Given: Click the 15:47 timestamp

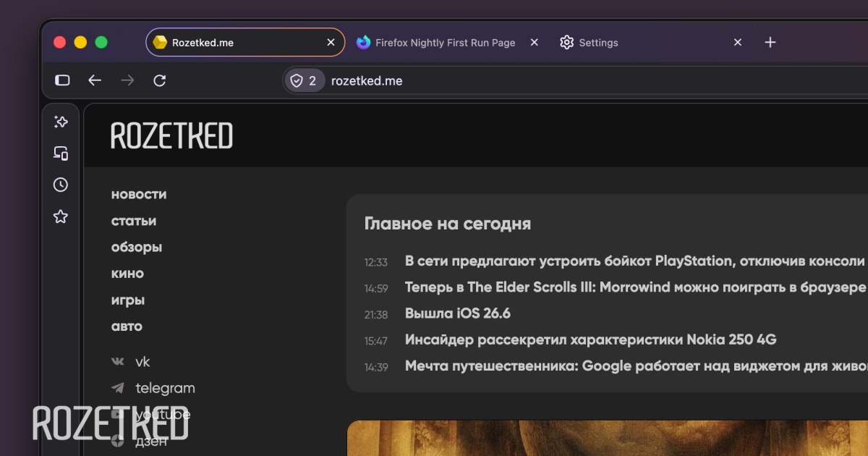Looking at the screenshot, I should click(376, 340).
